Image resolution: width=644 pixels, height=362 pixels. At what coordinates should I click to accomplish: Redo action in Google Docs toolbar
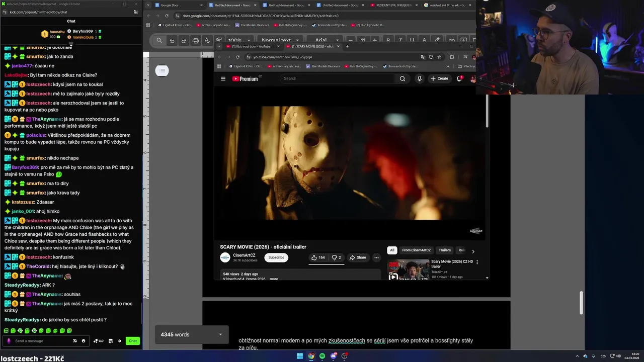click(x=184, y=41)
